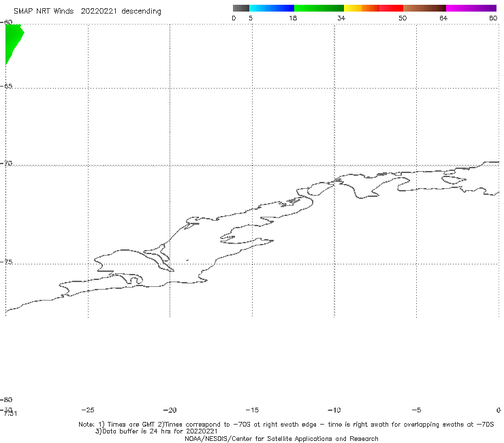Click the latitude label '-80'
Viewport: 504px width, 443px height.
(6, 399)
